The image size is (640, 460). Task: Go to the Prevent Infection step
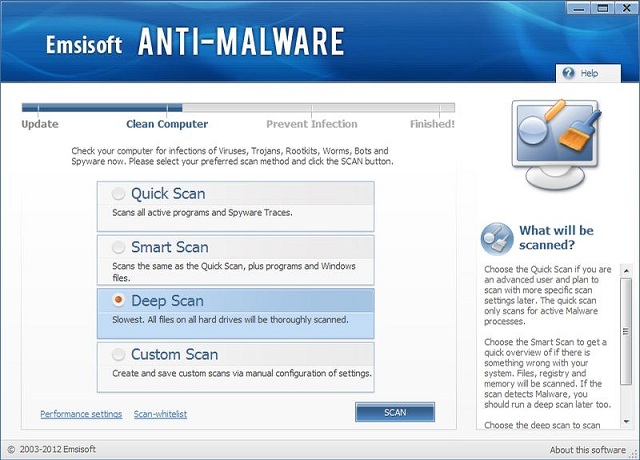coord(312,124)
